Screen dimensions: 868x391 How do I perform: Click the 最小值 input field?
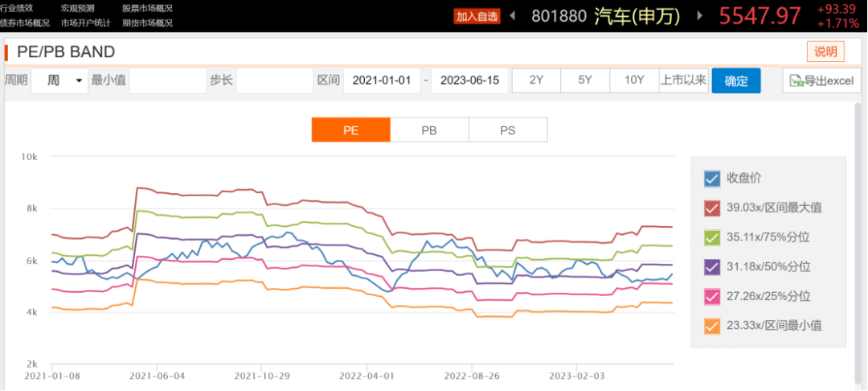point(167,80)
